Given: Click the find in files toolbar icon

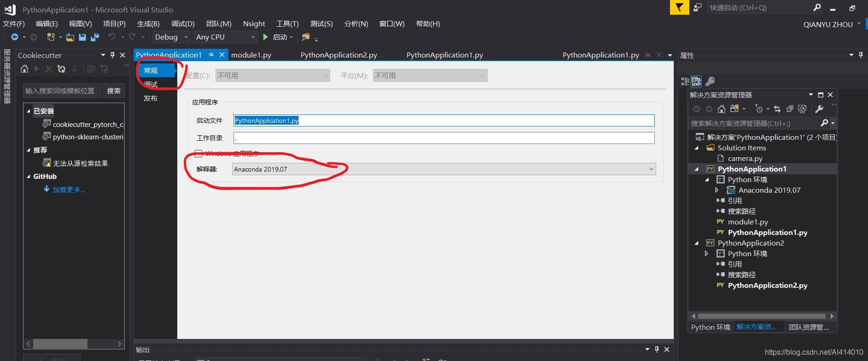Looking at the screenshot, I should pyautogui.click(x=305, y=37).
